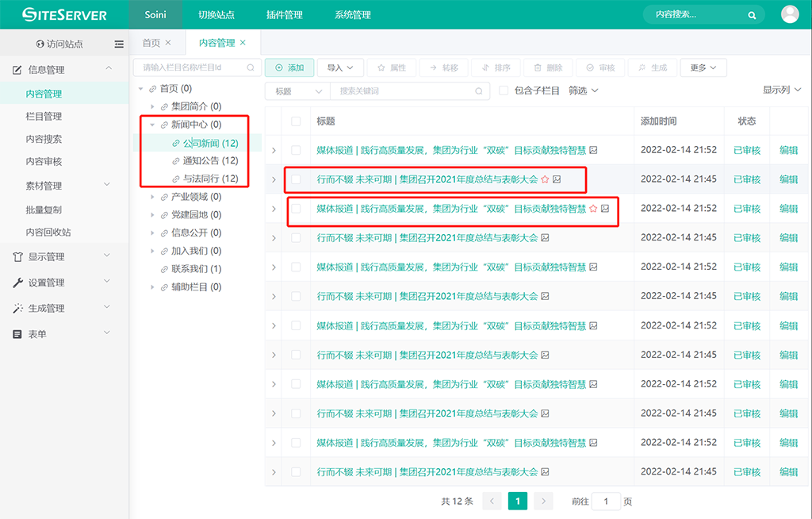Expand the 产业领域 tree node
The height and width of the screenshot is (519, 812).
click(152, 197)
